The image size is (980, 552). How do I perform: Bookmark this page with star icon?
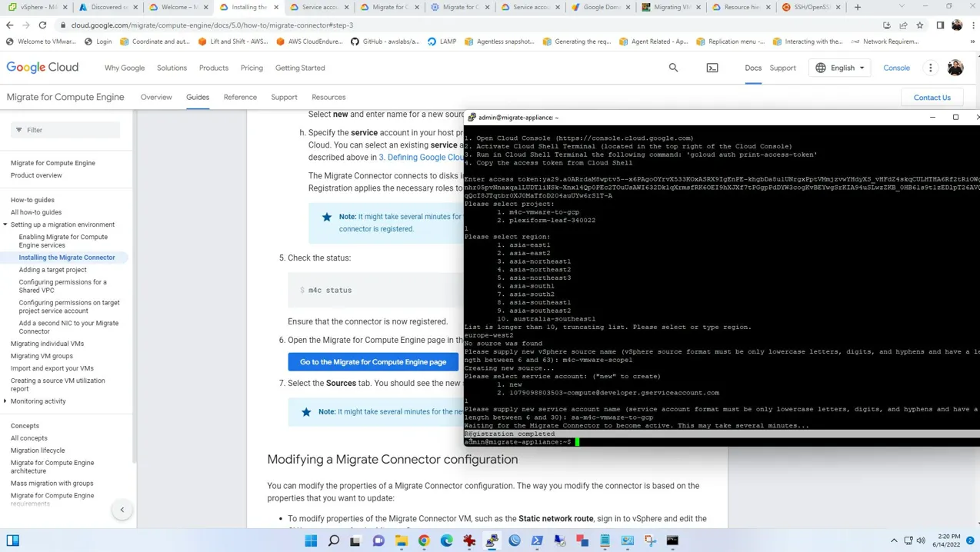click(x=919, y=25)
